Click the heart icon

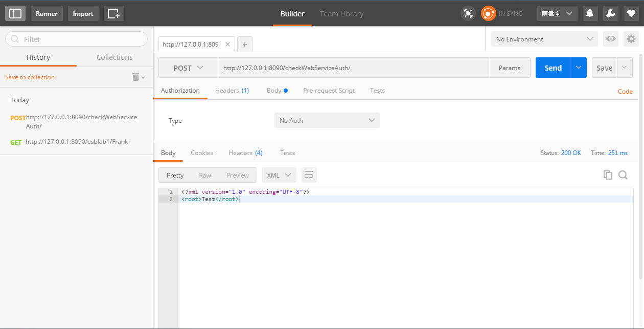[631, 13]
